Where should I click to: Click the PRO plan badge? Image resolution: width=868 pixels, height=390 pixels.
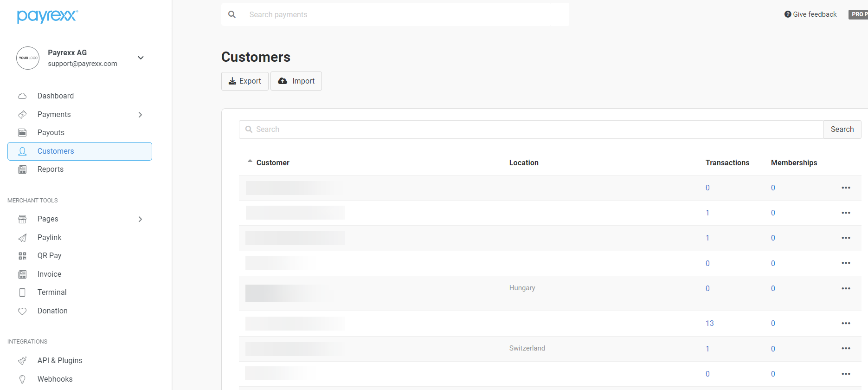click(x=858, y=14)
